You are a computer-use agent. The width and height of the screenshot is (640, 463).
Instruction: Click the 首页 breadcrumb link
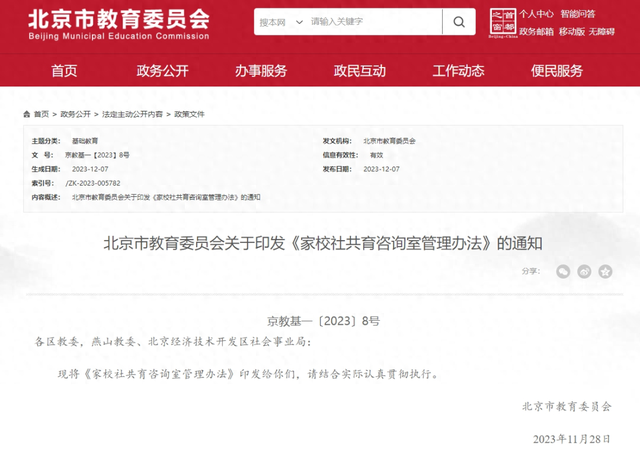[x=41, y=114]
